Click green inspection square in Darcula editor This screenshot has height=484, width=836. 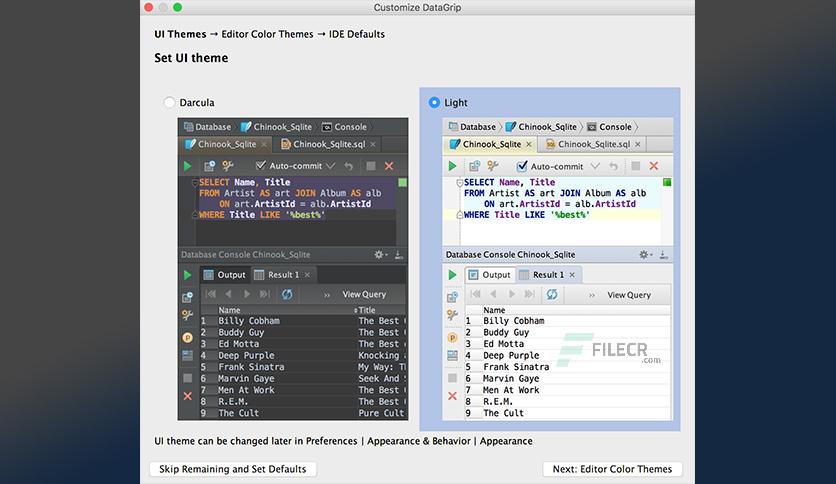(403, 182)
